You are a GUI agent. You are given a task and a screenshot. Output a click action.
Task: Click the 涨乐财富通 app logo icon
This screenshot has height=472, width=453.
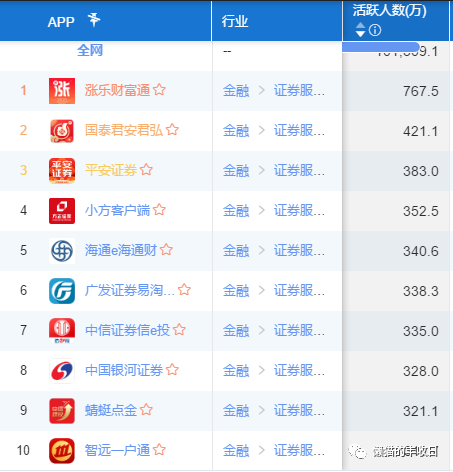click(x=62, y=91)
